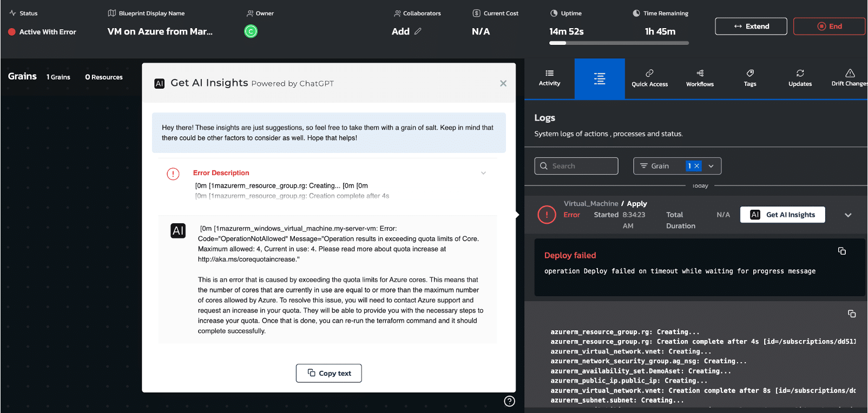868x413 pixels.
Task: Open the Tags panel
Action: (750, 78)
